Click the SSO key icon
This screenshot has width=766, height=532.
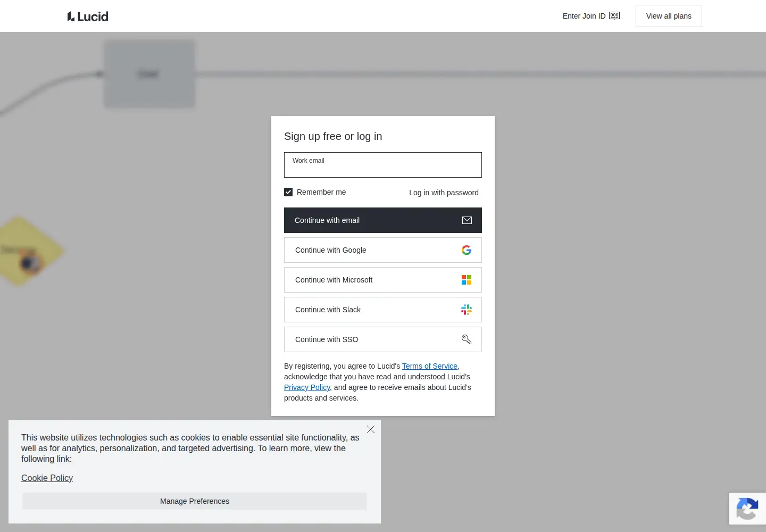(x=467, y=339)
